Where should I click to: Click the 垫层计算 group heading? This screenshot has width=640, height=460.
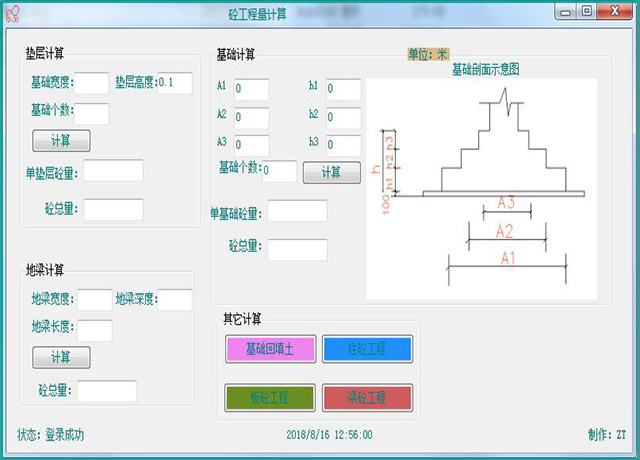click(45, 53)
